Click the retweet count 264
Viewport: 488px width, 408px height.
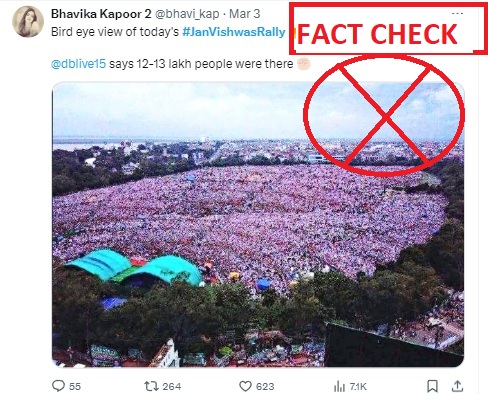pyautogui.click(x=172, y=387)
